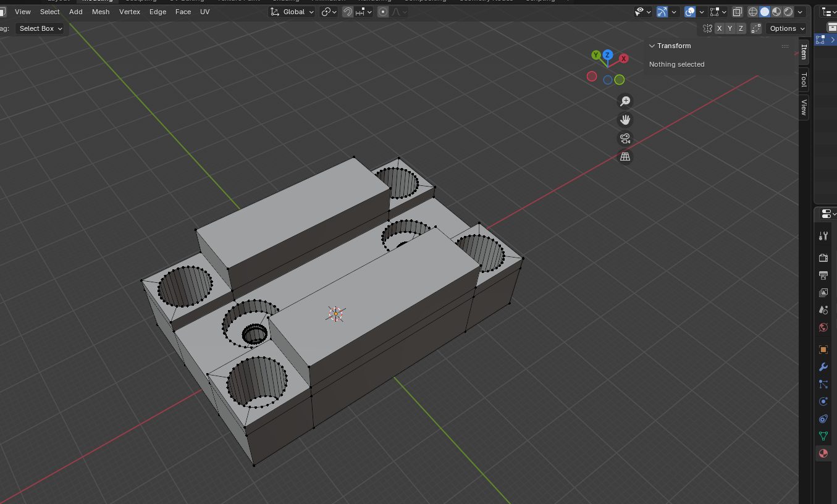Expand the viewport shading options arrow

(x=800, y=12)
